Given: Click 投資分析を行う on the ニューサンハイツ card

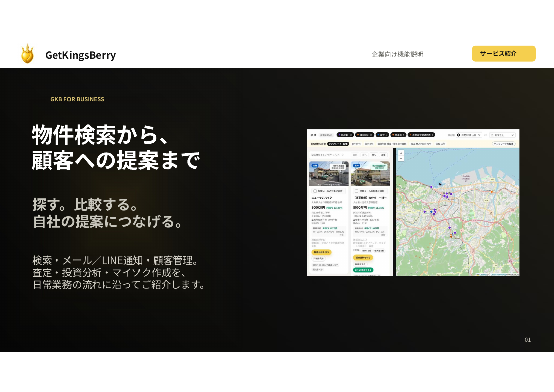Looking at the screenshot, I should (321, 252).
